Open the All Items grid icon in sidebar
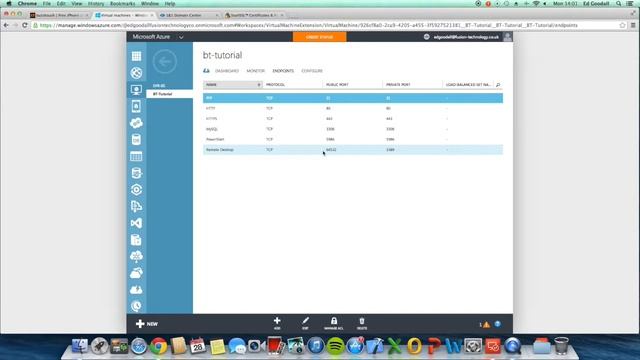Image resolution: width=640 pixels, height=360 pixels. 136,56
